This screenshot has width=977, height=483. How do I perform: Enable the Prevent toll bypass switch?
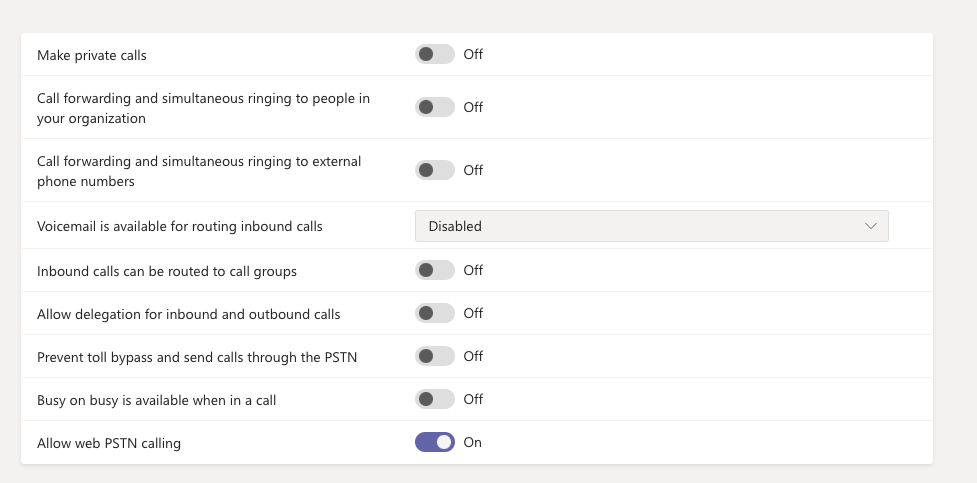click(x=435, y=356)
